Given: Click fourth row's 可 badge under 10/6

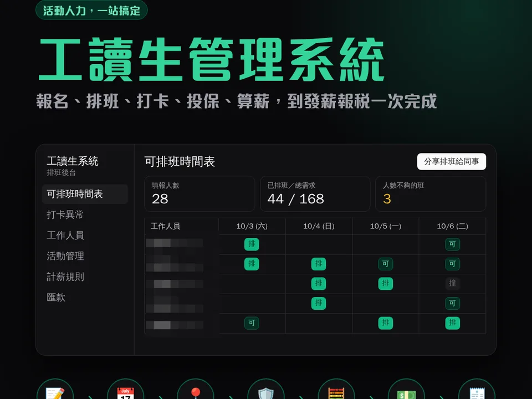Looking at the screenshot, I should point(452,303).
